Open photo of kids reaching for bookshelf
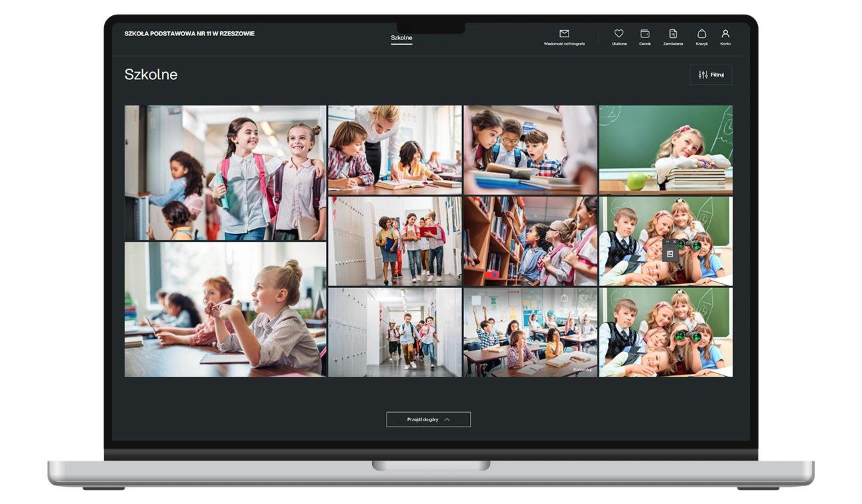This screenshot has width=862, height=504. (x=530, y=241)
